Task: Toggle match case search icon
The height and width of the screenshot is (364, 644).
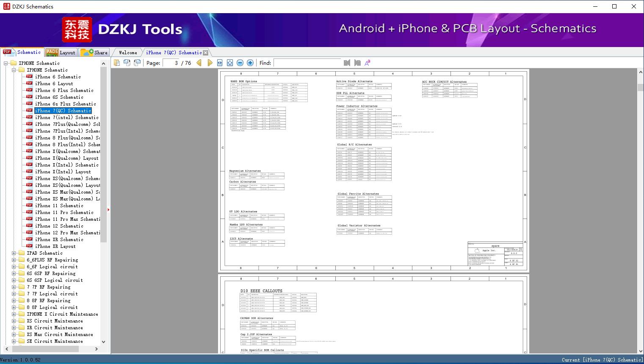Action: tap(368, 63)
